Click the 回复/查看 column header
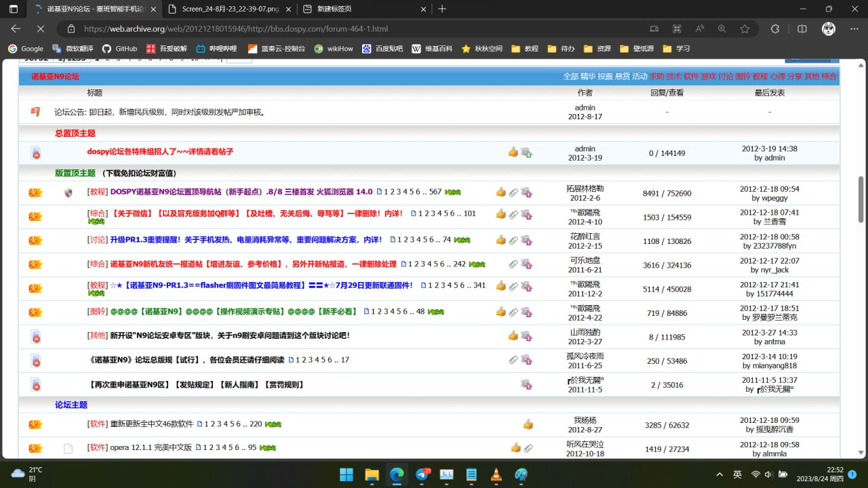The width and height of the screenshot is (868, 488). click(667, 93)
